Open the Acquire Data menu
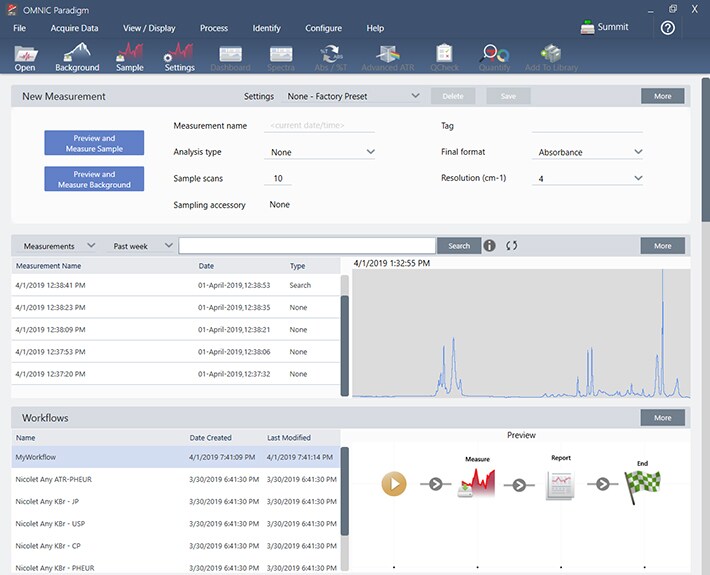 tap(75, 28)
